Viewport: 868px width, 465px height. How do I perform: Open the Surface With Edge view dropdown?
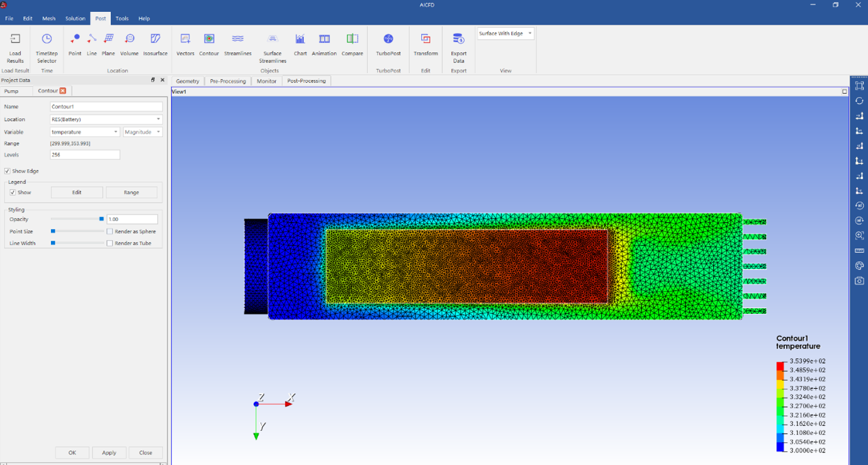(505, 33)
